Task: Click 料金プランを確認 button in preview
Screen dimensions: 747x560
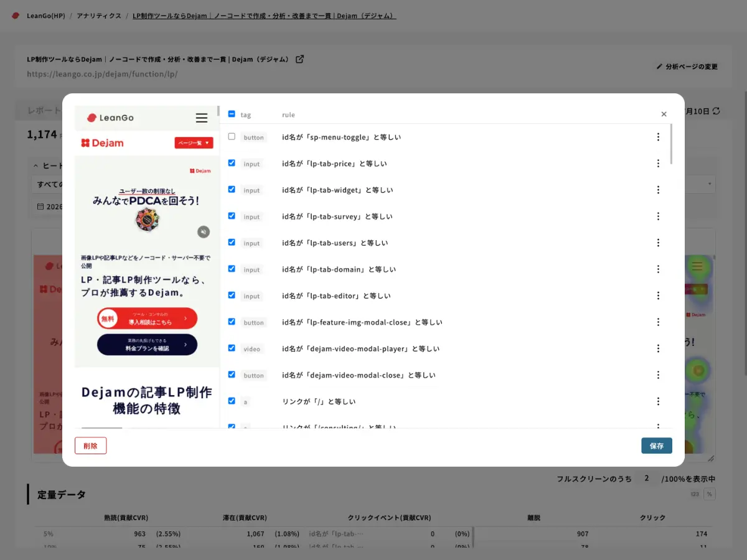Action: 147,345
